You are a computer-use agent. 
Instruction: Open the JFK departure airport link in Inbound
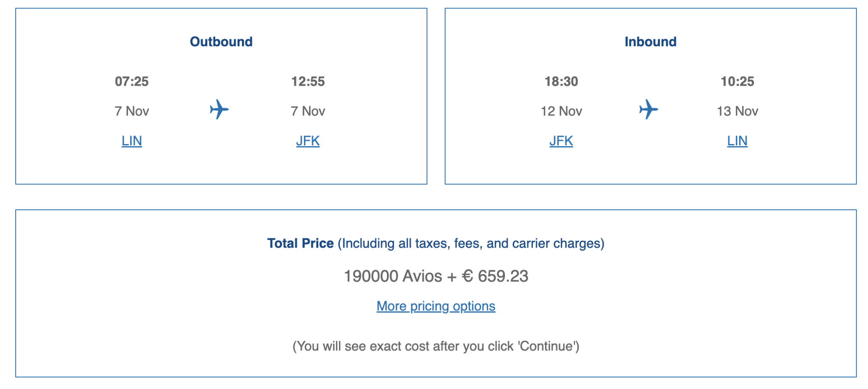[x=561, y=141]
